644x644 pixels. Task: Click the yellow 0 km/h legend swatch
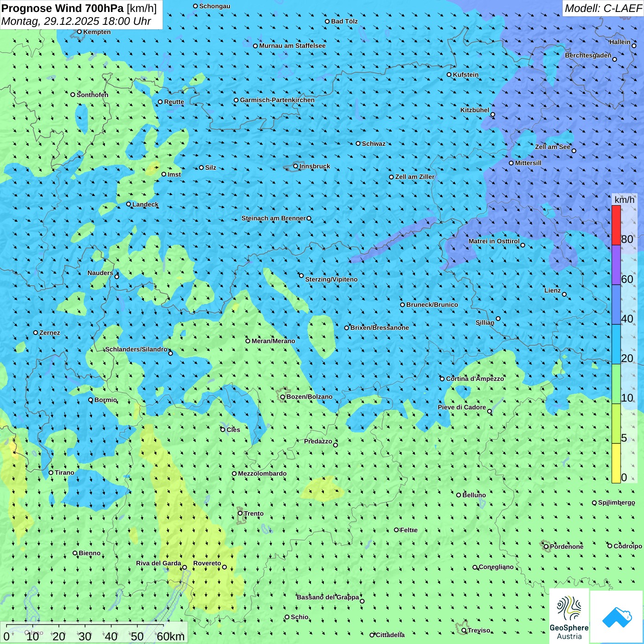(x=616, y=463)
